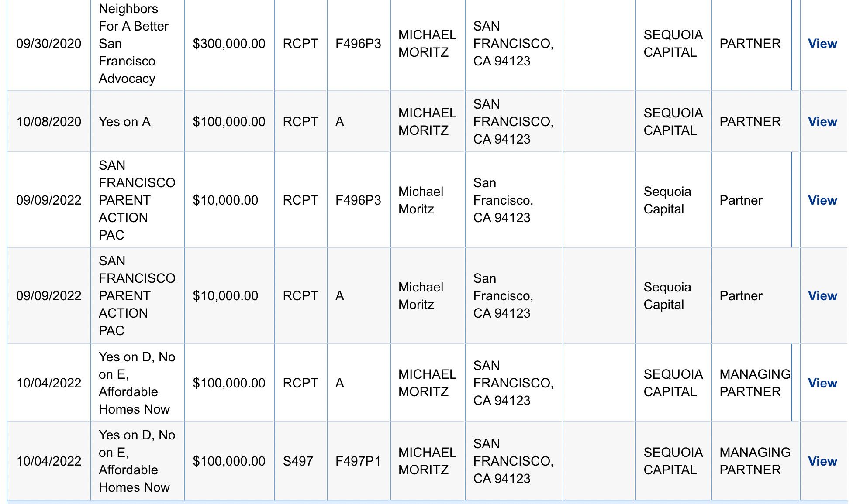Image resolution: width=853 pixels, height=504 pixels.
Task: Click Neighbors For A Better San Francisco Advocacy
Action: point(134,44)
